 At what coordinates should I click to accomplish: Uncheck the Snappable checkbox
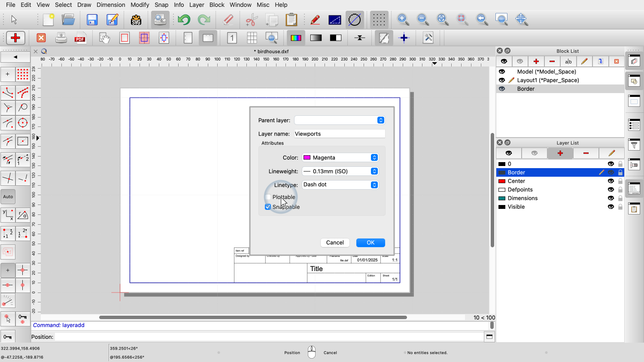click(268, 207)
